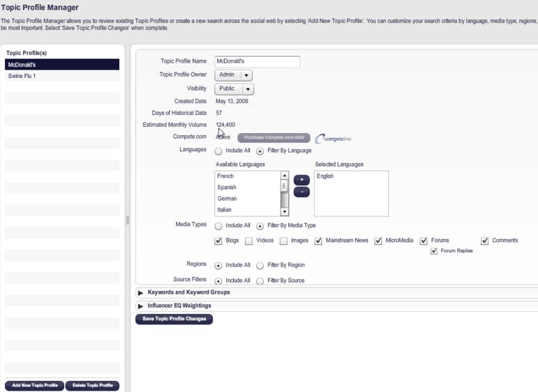Select Spanish in Available Languages
This screenshot has width=538, height=392.
pos(247,187)
